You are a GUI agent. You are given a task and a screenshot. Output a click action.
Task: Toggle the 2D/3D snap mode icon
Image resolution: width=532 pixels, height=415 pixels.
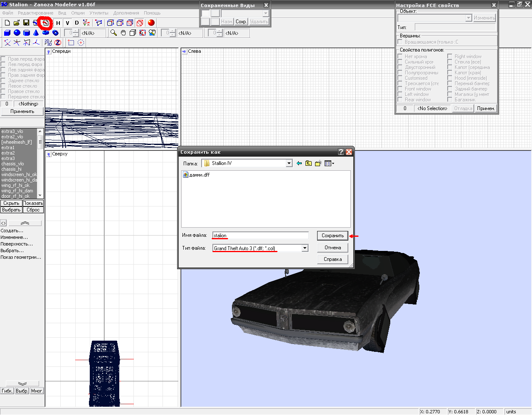48,42
